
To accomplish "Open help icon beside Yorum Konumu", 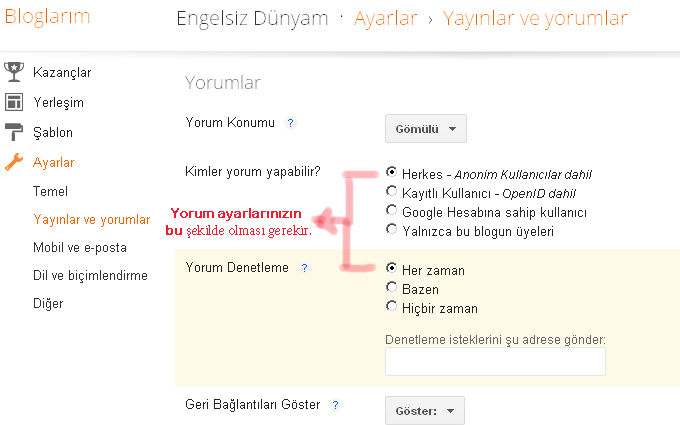I will click(290, 123).
